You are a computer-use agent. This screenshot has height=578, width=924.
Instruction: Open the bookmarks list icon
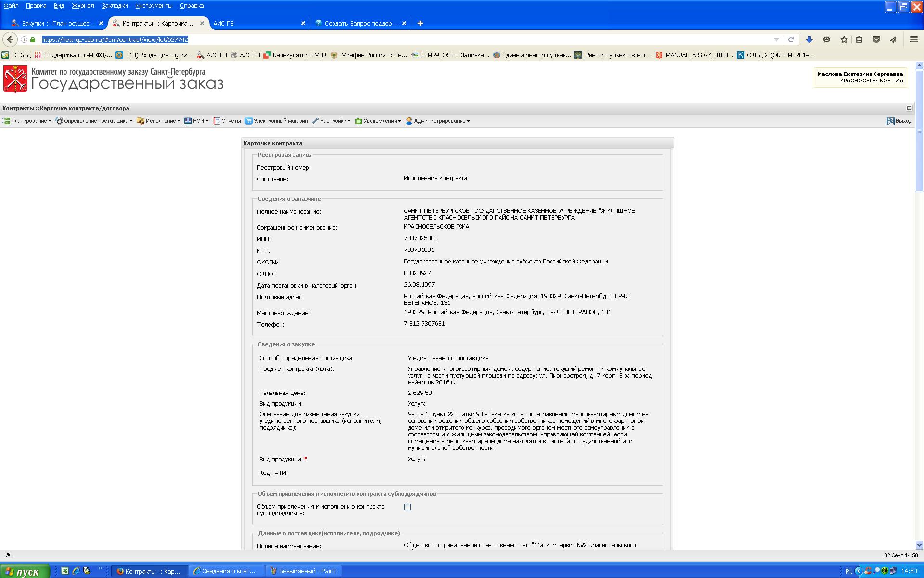(x=859, y=39)
